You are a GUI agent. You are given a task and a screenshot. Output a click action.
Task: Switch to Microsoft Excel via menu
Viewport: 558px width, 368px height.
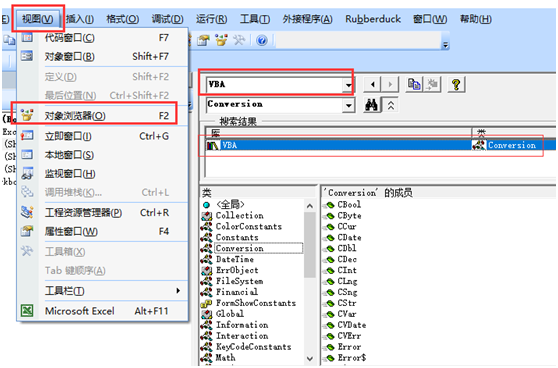pos(102,311)
